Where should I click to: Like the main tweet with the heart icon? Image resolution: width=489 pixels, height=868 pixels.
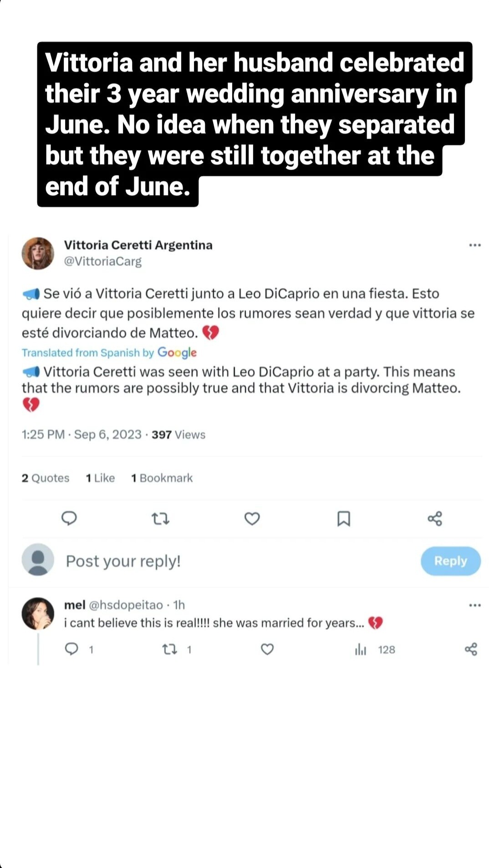tap(252, 518)
